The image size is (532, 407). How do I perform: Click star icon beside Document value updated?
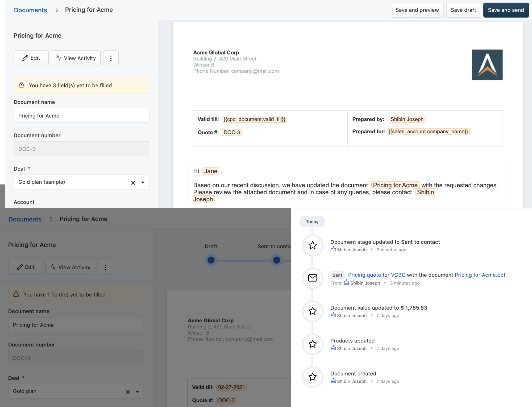point(313,311)
